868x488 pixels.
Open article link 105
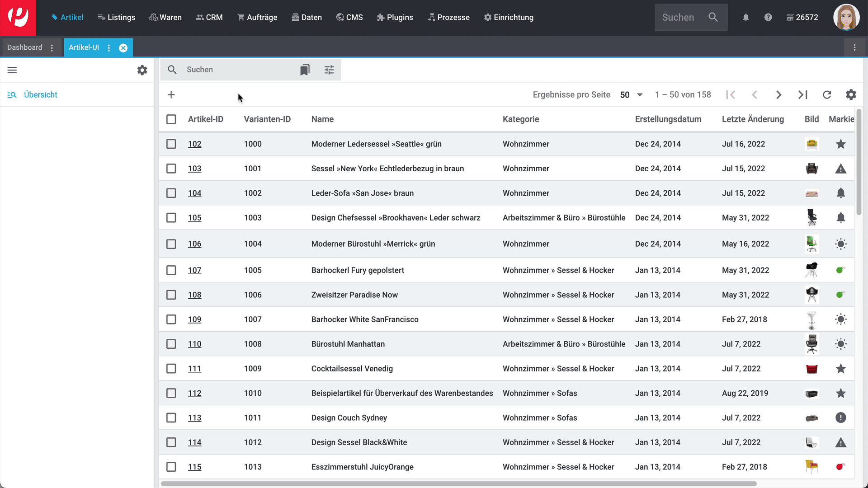[x=194, y=218]
